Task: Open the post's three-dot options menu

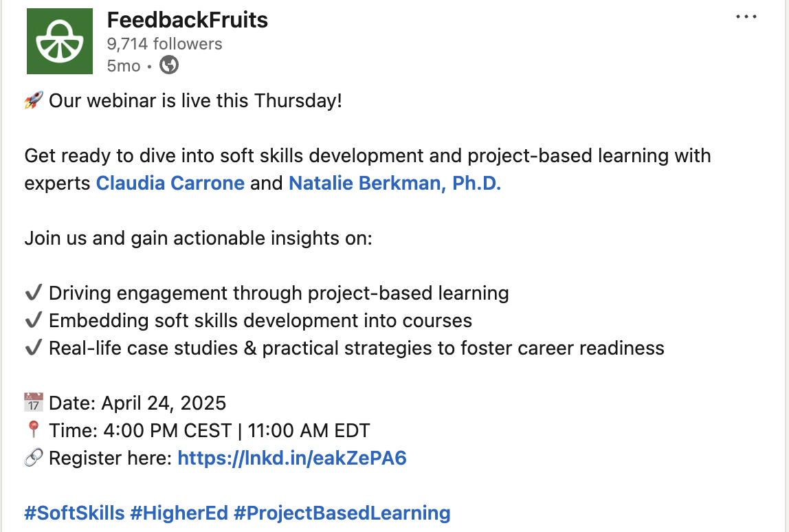Action: (746, 17)
